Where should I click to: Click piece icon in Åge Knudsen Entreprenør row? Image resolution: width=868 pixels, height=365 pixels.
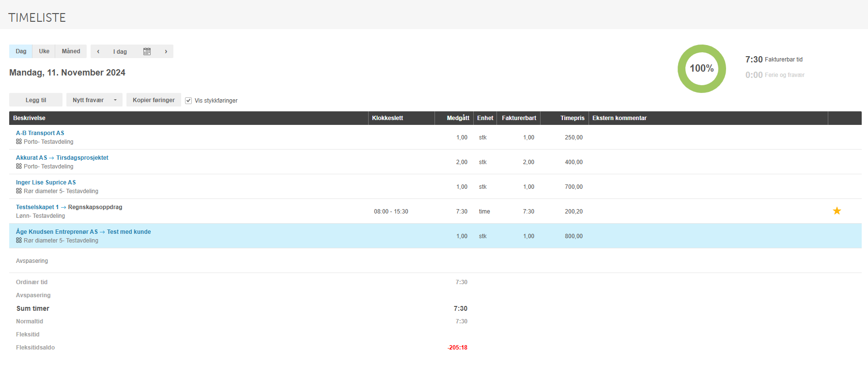coord(19,241)
